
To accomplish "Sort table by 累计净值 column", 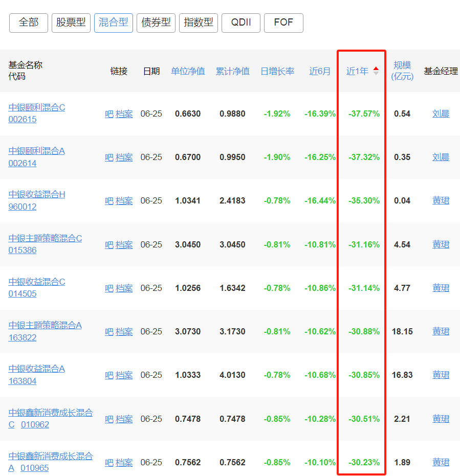I will 233,71.
